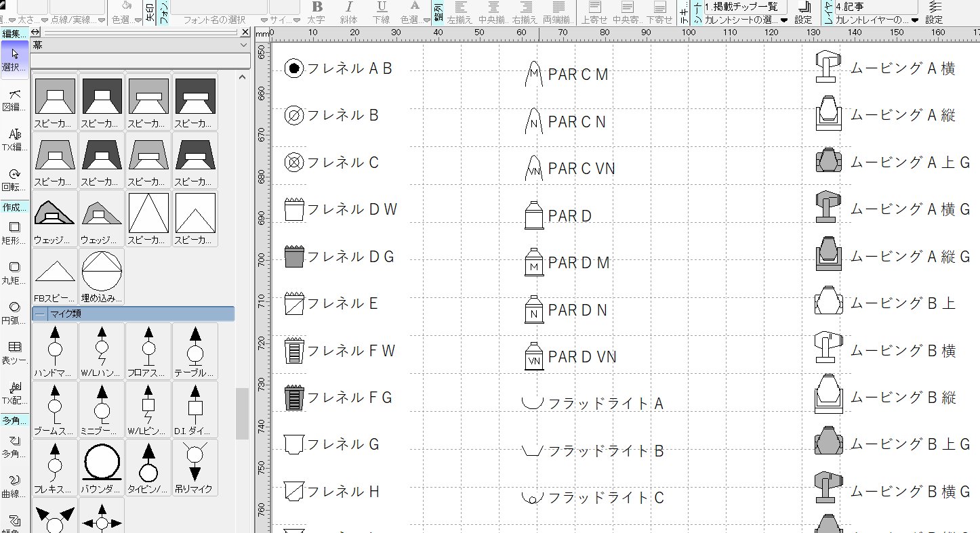
Task: Activate the 回転 rotate tool
Action: point(15,179)
